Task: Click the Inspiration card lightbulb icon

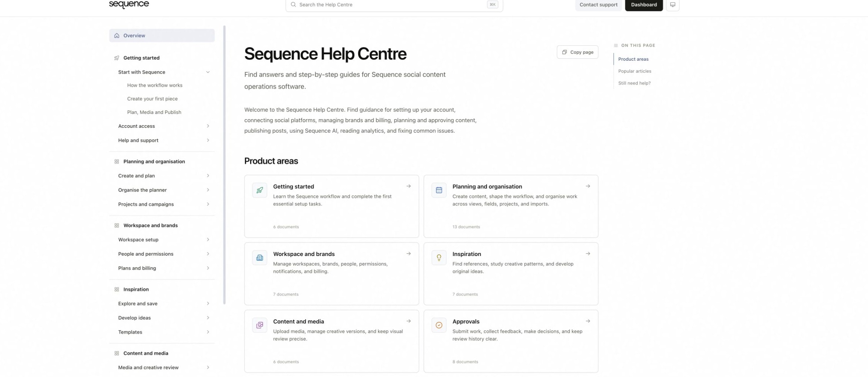Action: coord(439,257)
